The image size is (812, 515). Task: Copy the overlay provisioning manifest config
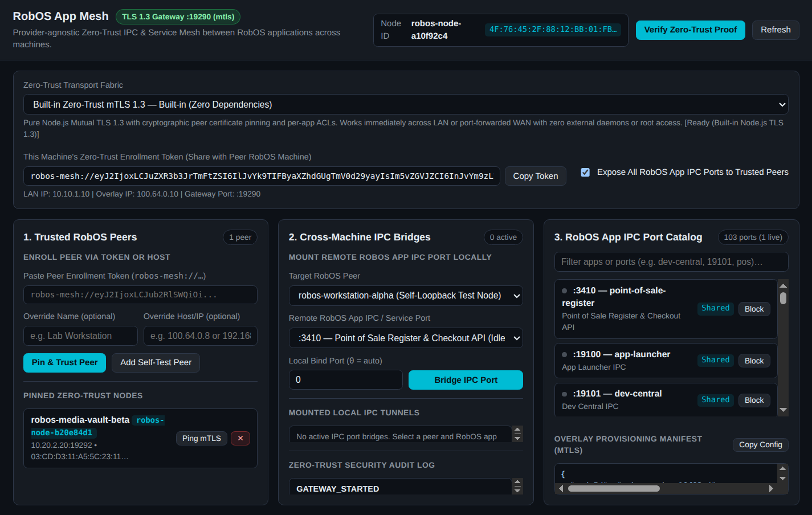[x=761, y=444]
